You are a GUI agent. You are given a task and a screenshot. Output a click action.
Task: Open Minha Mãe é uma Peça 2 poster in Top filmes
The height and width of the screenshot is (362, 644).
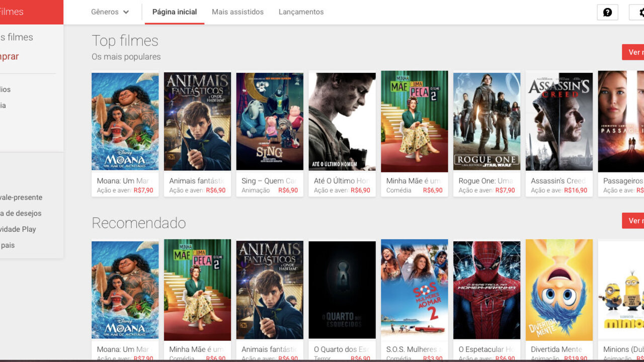(415, 121)
